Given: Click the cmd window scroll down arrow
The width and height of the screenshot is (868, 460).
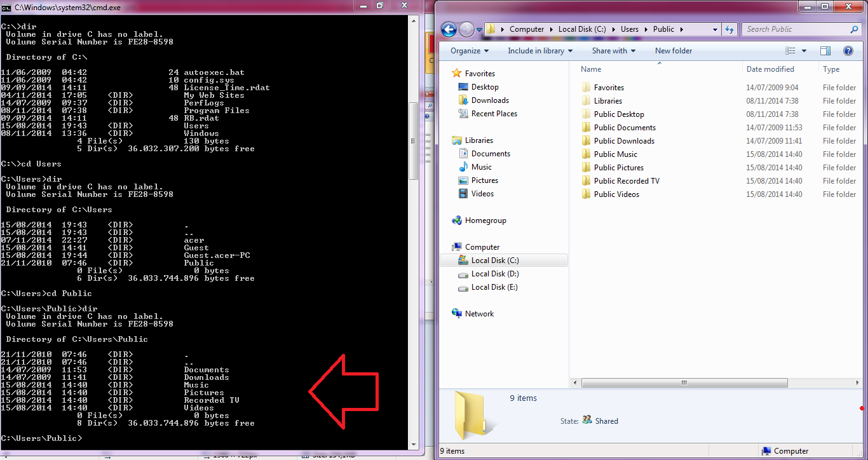Looking at the screenshot, I should 413,445.
